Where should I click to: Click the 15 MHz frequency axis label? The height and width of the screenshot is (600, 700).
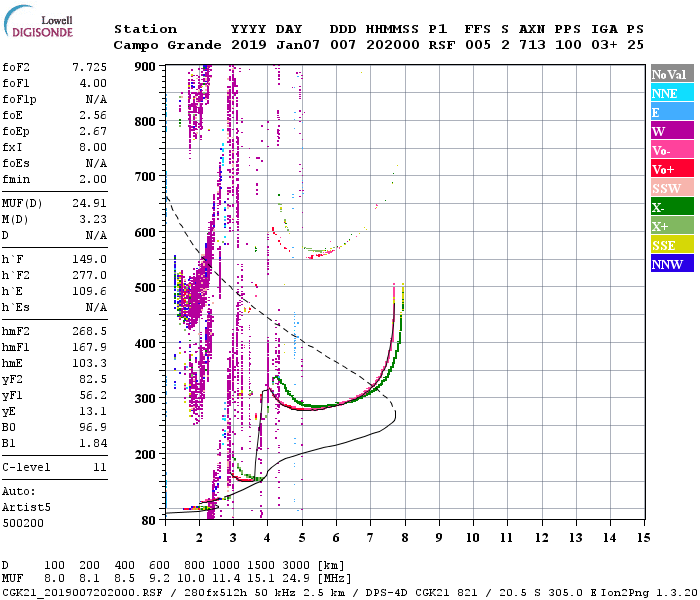(644, 538)
